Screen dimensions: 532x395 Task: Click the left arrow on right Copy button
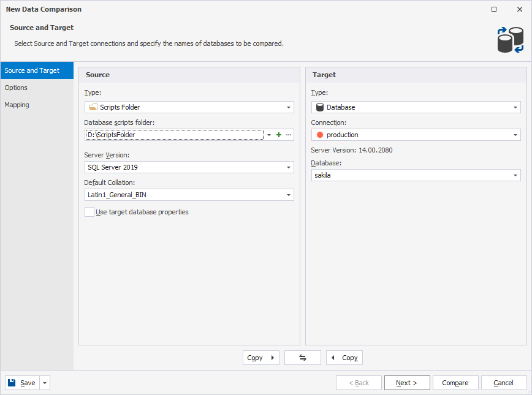point(333,358)
